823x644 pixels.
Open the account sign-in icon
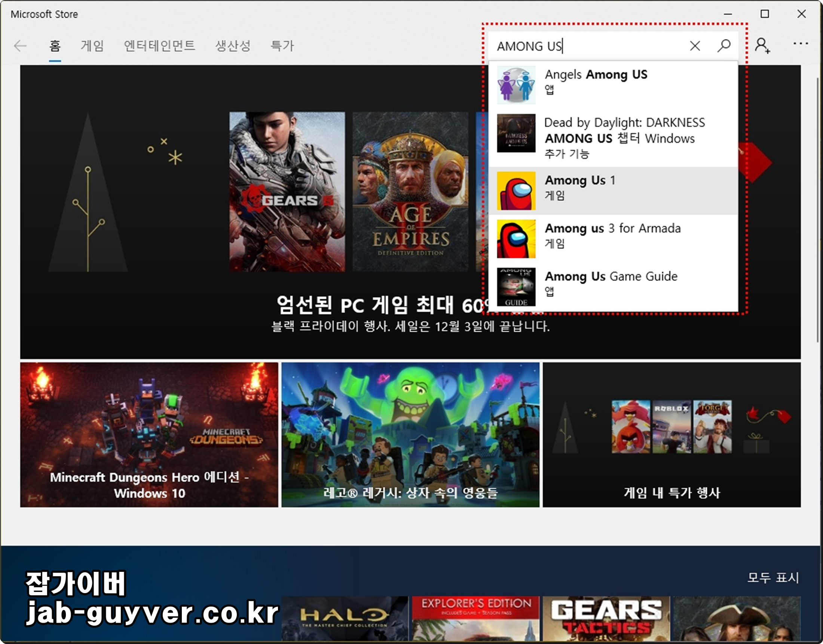point(762,46)
